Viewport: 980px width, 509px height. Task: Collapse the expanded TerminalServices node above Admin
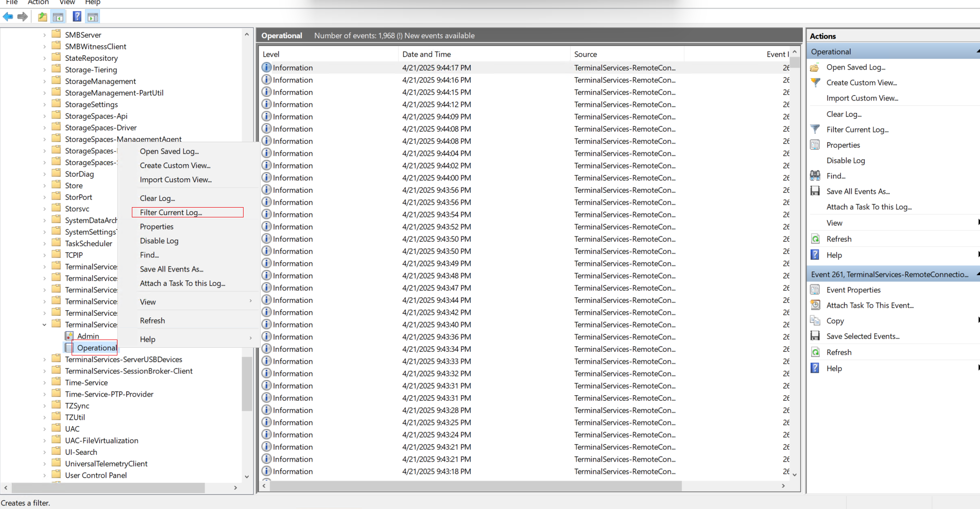coord(44,325)
